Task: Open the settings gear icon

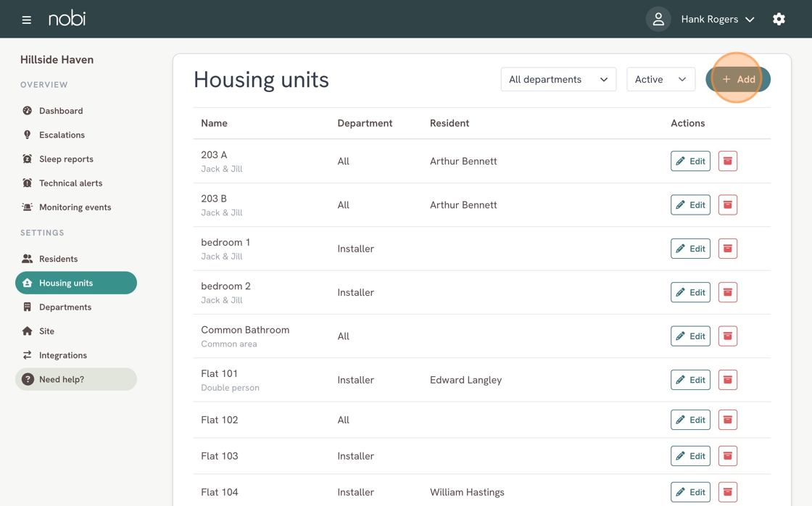Action: [x=779, y=19]
